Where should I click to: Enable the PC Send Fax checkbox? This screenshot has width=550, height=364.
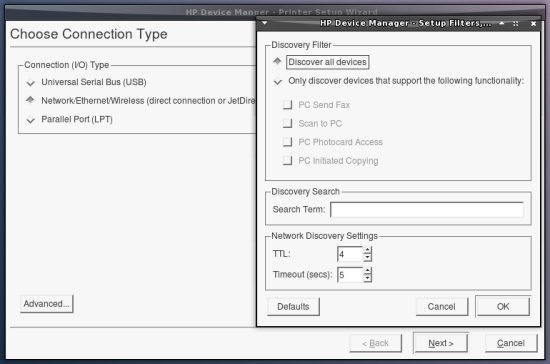tap(288, 105)
